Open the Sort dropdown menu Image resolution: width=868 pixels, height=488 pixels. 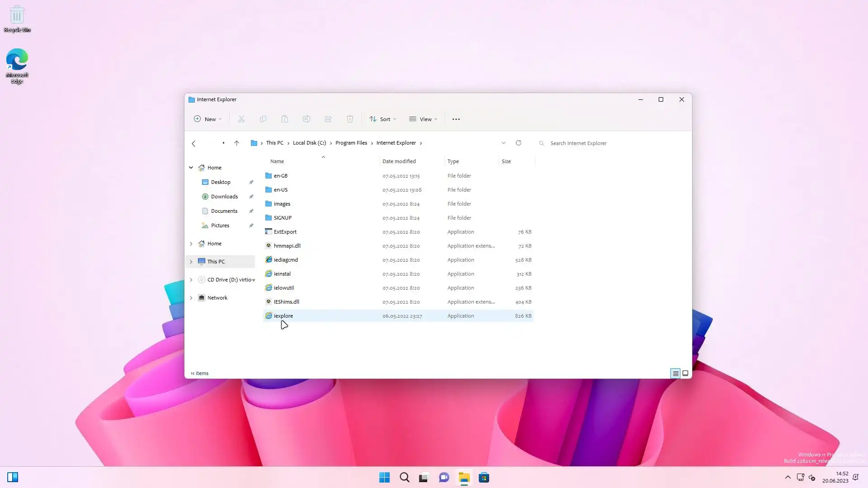382,119
